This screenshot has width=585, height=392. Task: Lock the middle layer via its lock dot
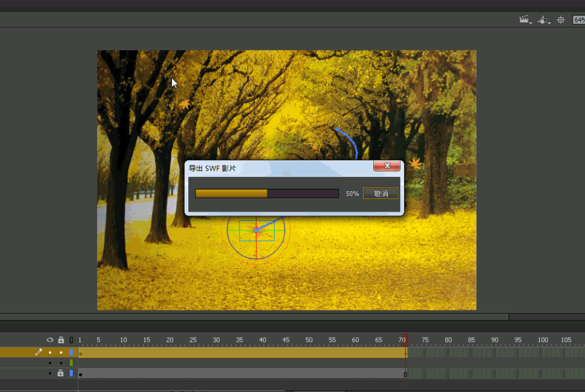pos(61,363)
